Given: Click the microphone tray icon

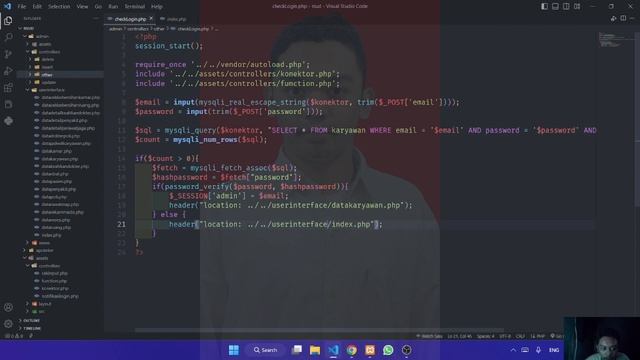Looking at the screenshot, I should pyautogui.click(x=538, y=350).
